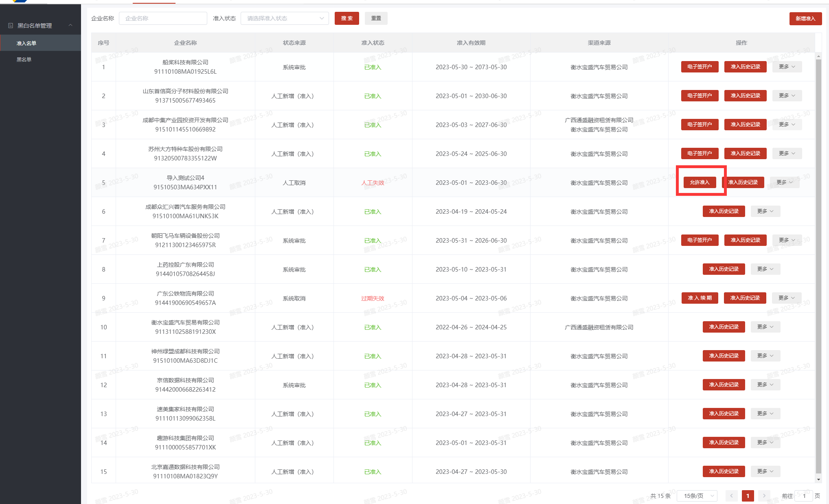Click the 重置 button

click(x=376, y=18)
